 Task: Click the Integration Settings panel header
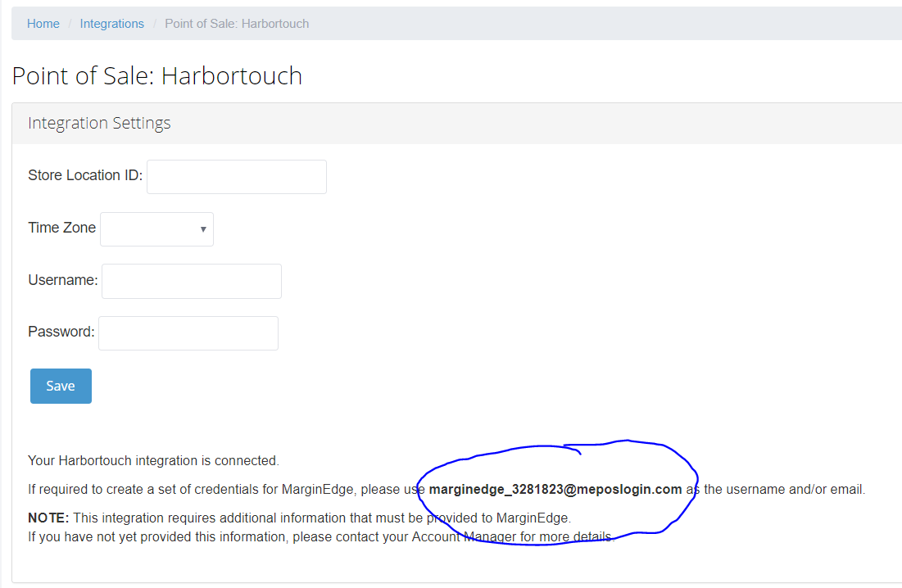point(99,124)
